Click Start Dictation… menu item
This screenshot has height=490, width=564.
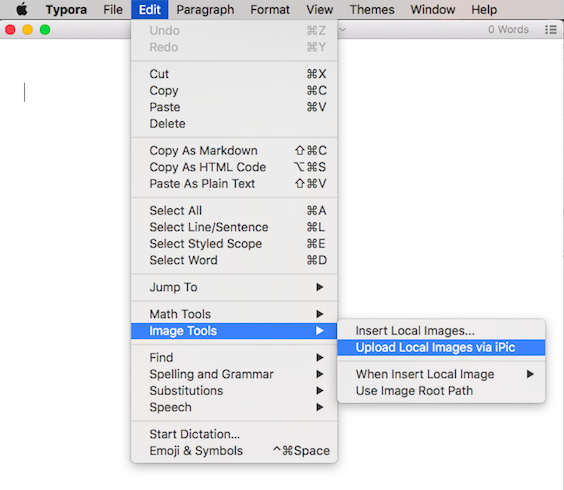[234, 434]
